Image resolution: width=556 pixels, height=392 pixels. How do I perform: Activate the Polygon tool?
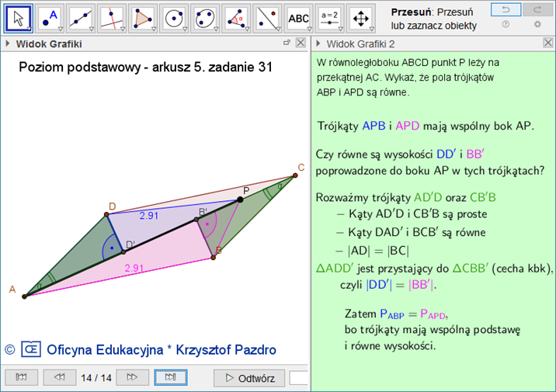[144, 17]
